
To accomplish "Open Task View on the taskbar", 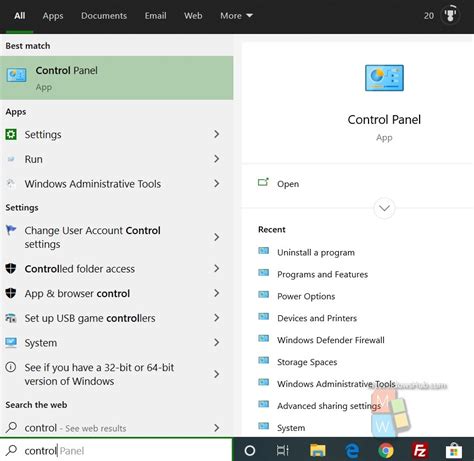I will (x=283, y=451).
